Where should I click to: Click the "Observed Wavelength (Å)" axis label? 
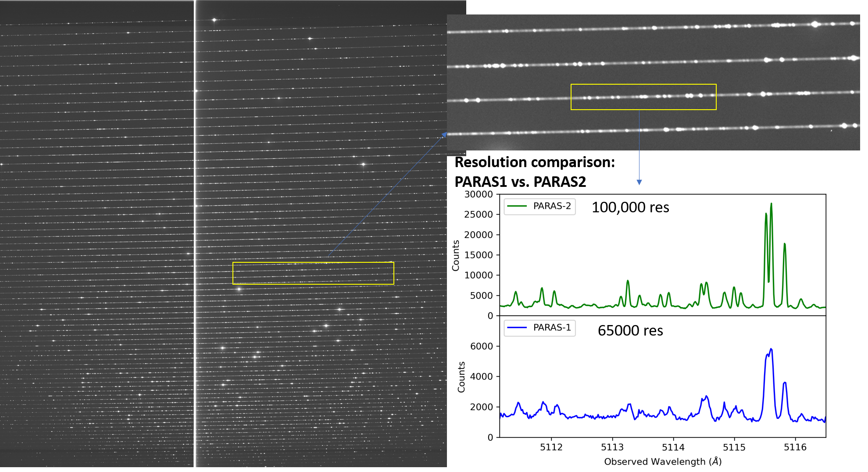663,461
